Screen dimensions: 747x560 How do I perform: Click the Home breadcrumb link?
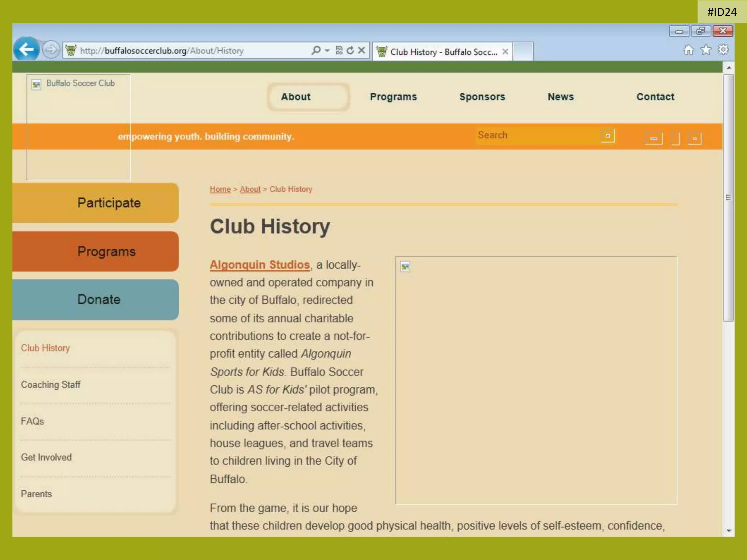(x=220, y=189)
